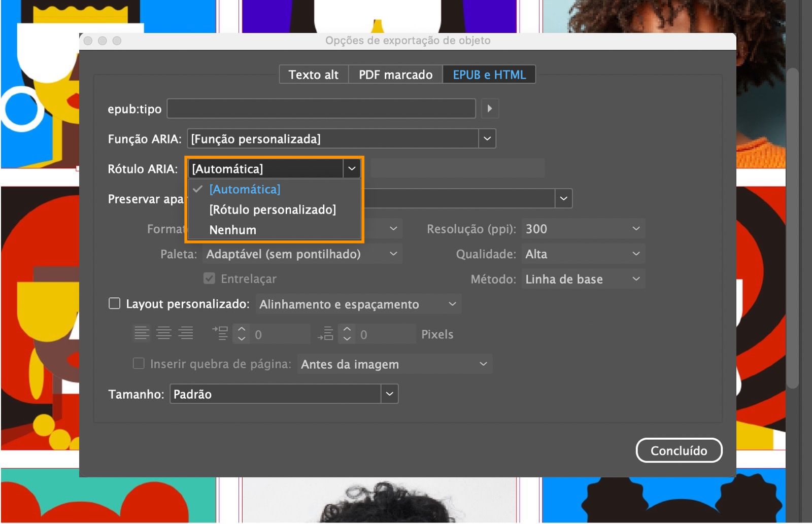This screenshot has width=812, height=524.
Task: Disable the Entrelaçar checkbox
Action: 210,278
